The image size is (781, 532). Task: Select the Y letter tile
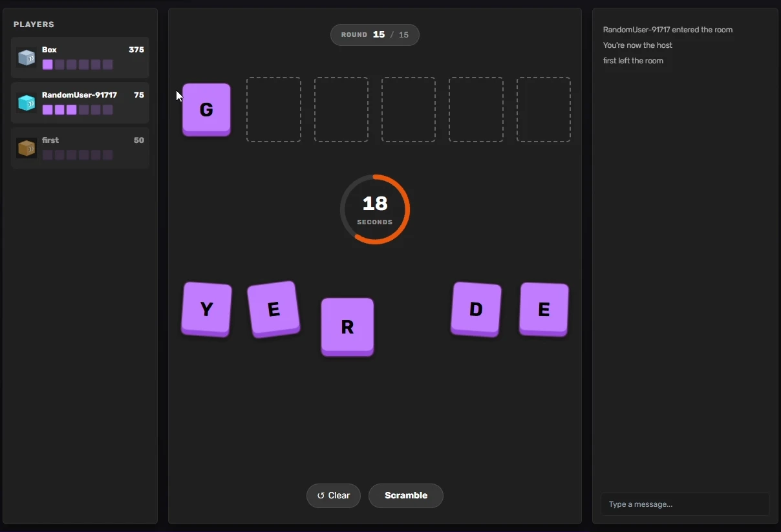point(206,309)
